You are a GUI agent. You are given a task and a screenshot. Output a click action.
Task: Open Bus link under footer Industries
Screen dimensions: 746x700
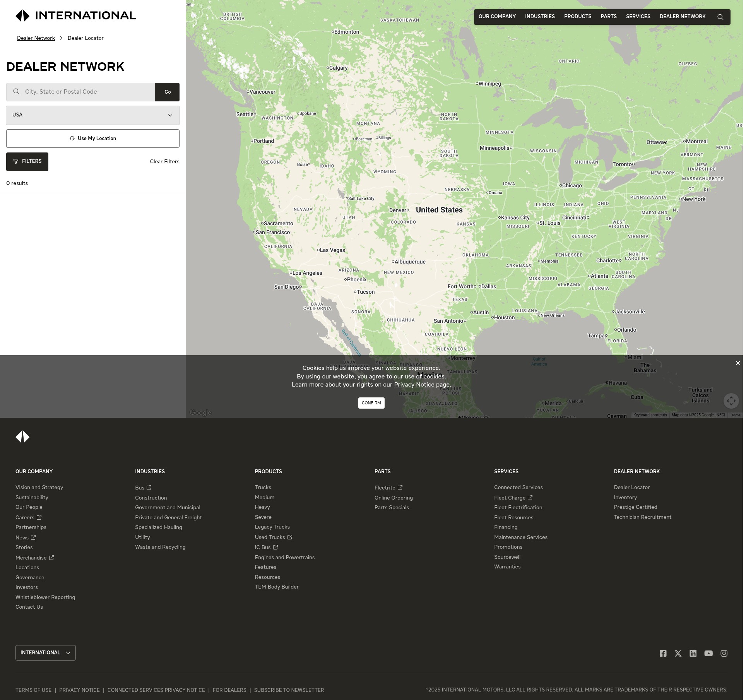click(x=143, y=488)
